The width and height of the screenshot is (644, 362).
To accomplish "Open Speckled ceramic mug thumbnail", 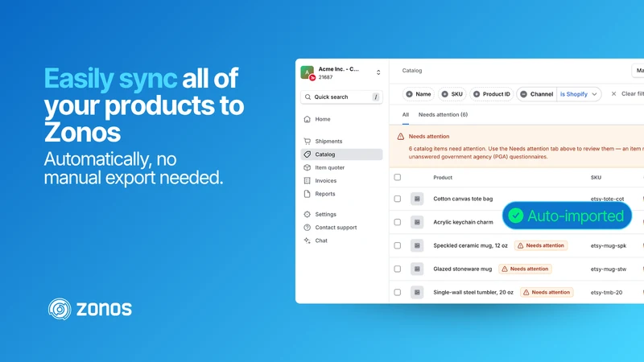I will click(x=417, y=245).
